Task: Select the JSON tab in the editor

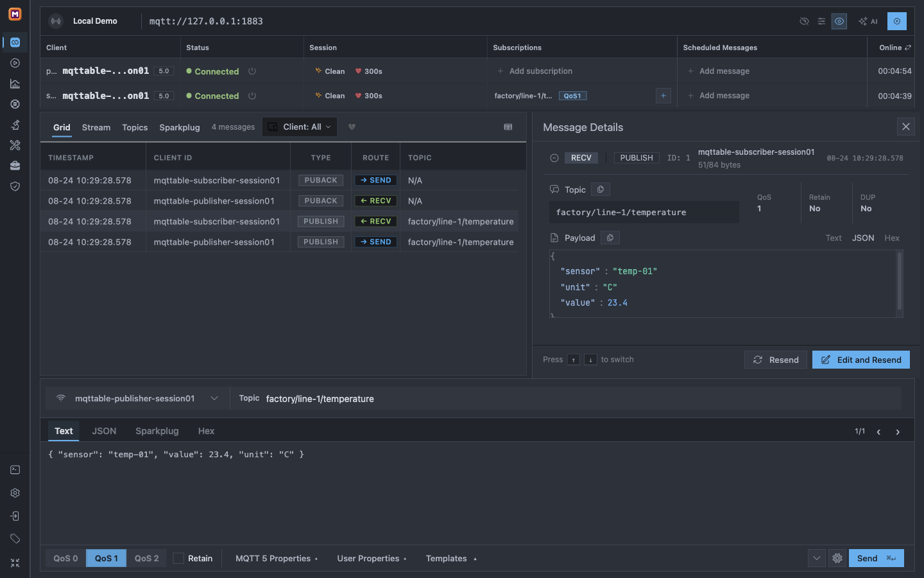Action: (x=104, y=431)
